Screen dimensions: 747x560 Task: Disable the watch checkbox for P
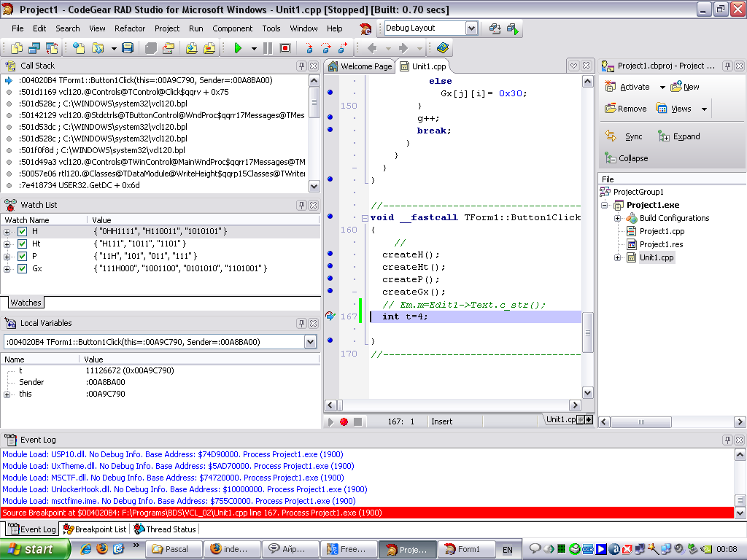[x=22, y=256]
